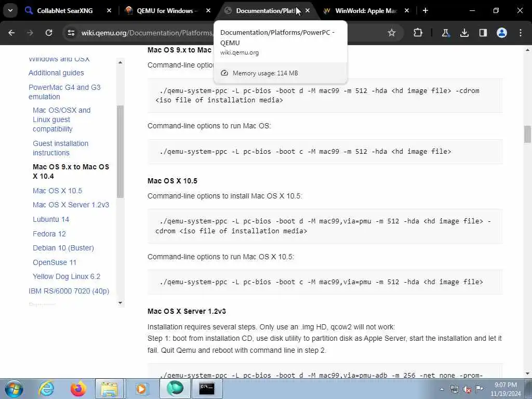This screenshot has width=532, height=399.
Task: Click the main page scrollbar thumb
Action: point(527,135)
